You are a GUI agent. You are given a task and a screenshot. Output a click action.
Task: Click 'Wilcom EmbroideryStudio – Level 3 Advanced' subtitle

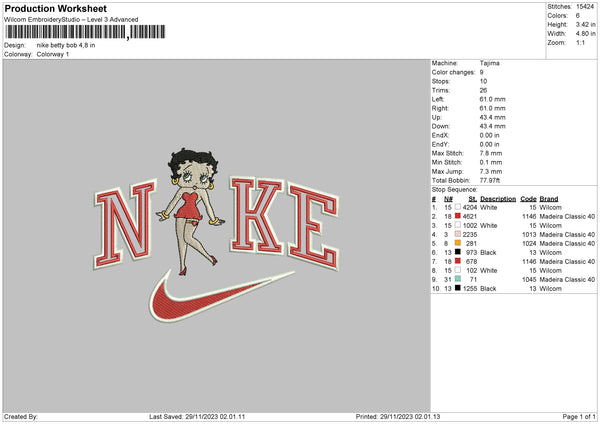[71, 20]
